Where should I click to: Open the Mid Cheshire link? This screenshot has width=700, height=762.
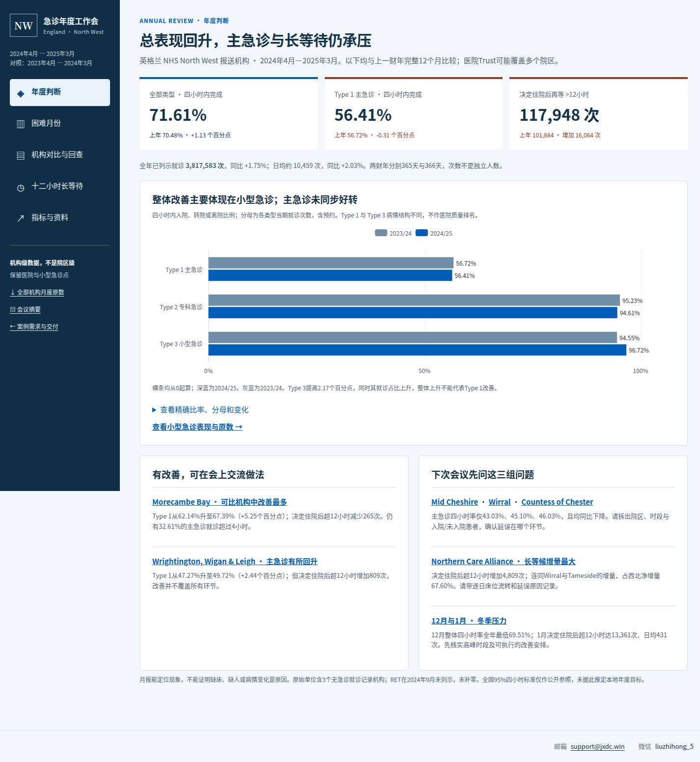point(454,502)
